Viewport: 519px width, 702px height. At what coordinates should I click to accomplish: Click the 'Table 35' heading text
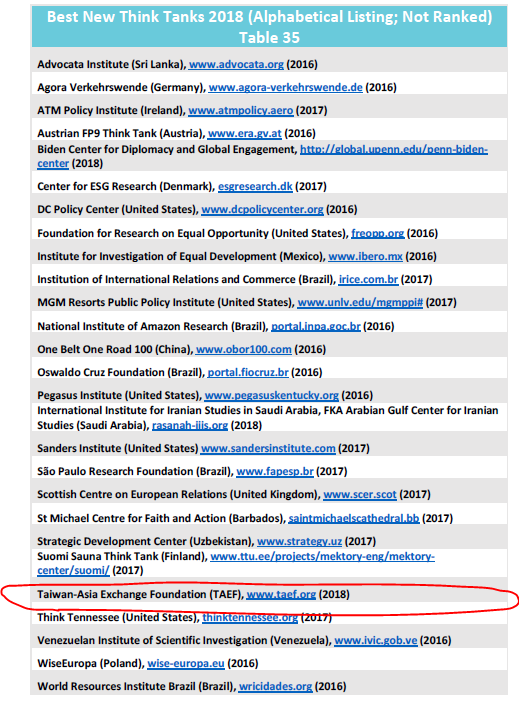click(269, 38)
